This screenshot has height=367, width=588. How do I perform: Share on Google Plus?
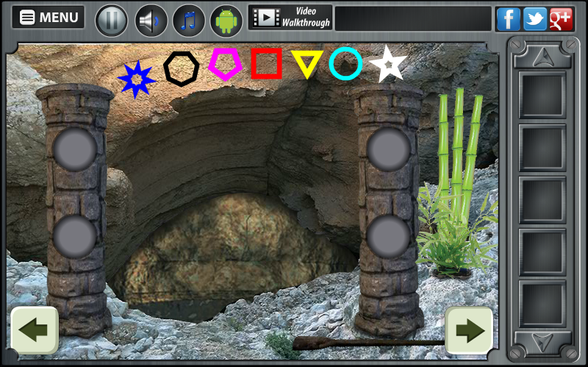pyautogui.click(x=561, y=19)
